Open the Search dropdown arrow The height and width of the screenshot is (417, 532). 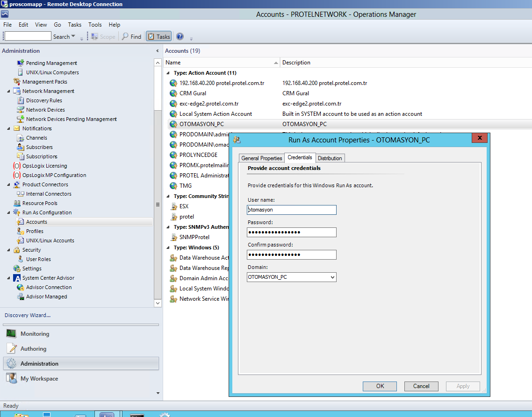73,37
